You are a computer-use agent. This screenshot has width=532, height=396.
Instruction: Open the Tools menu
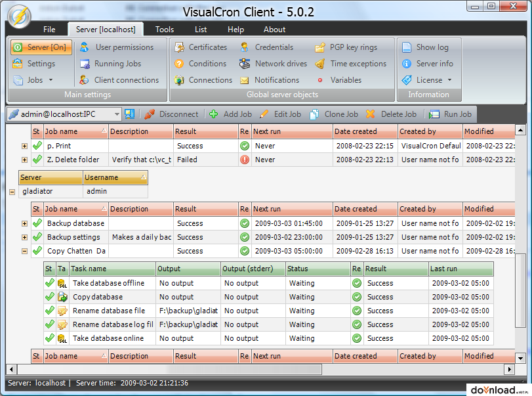165,30
